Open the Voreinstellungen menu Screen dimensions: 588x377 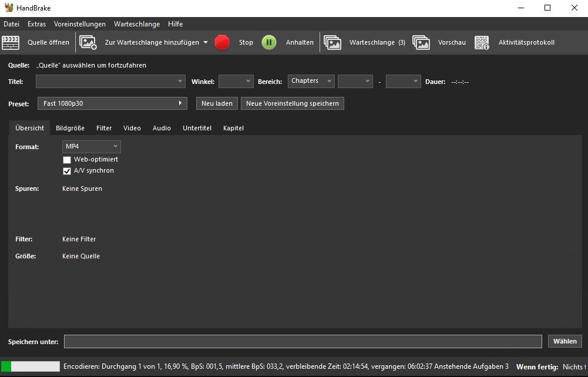pos(80,24)
